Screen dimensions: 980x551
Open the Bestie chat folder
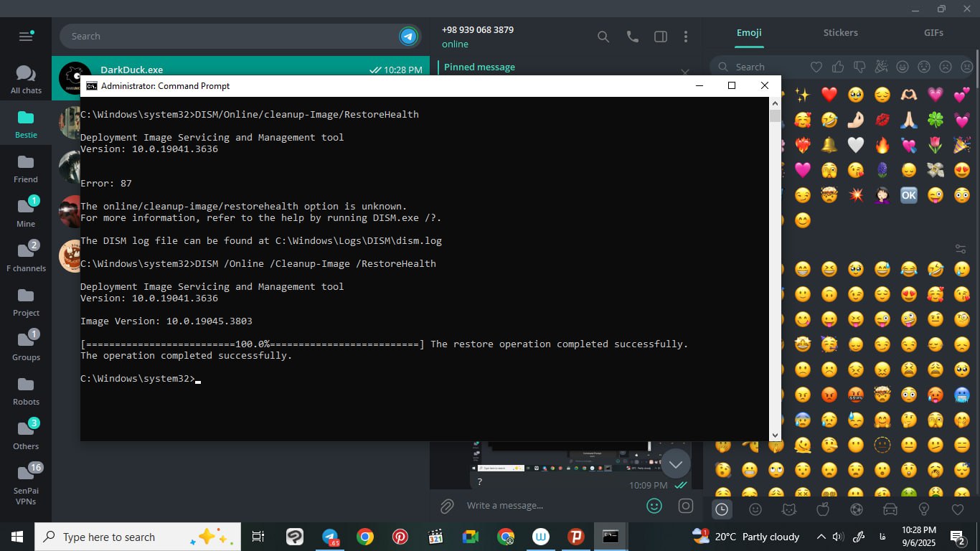[x=26, y=123]
